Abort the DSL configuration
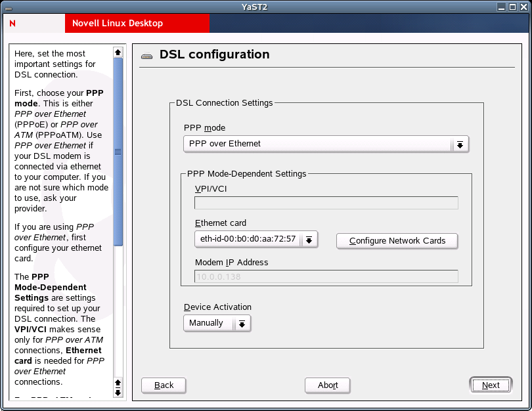This screenshot has height=411, width=532. (328, 385)
